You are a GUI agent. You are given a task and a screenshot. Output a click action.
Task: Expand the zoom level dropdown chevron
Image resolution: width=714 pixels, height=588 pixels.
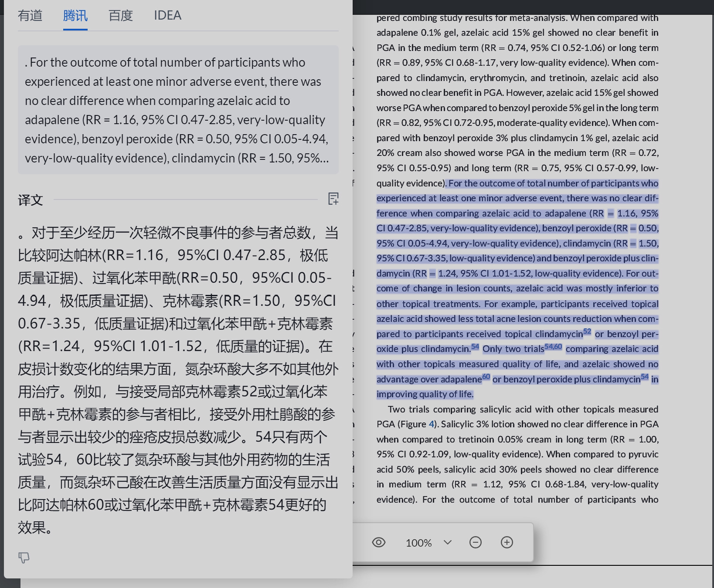click(447, 542)
